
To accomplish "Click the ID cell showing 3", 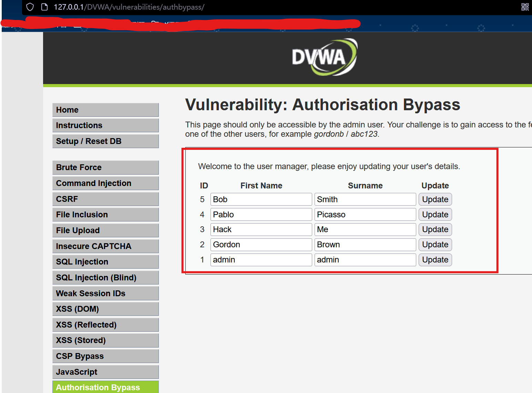I will click(x=202, y=229).
